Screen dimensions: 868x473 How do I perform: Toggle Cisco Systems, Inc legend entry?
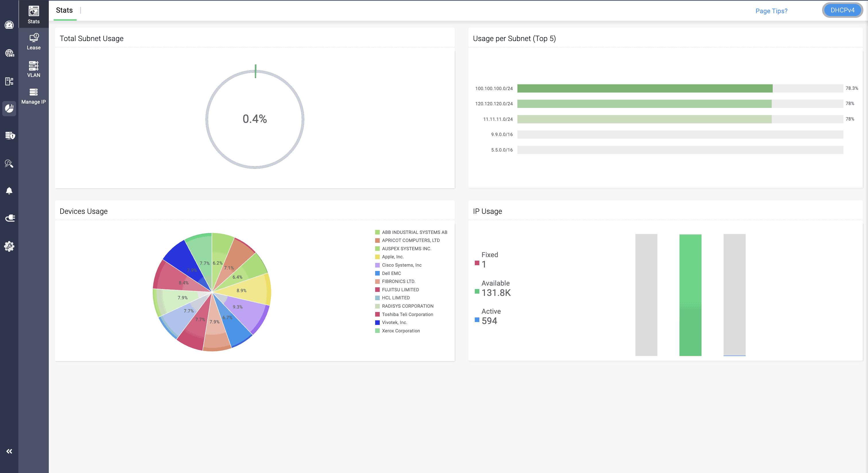pyautogui.click(x=401, y=265)
